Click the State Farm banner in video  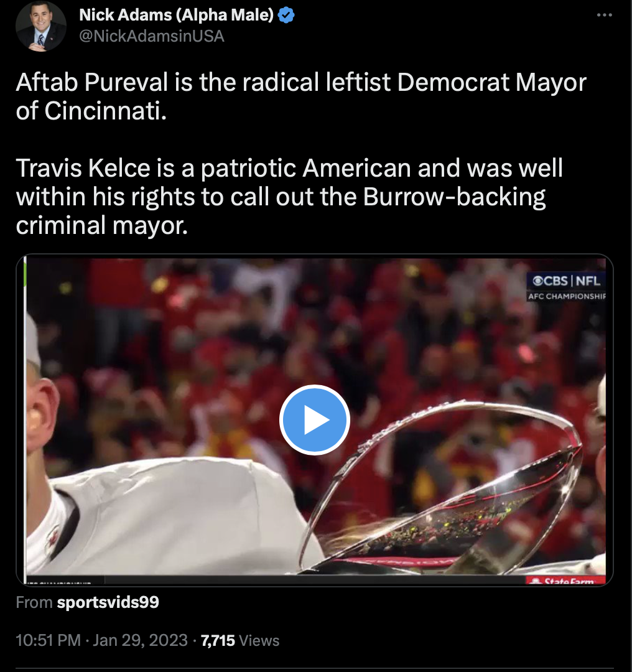tap(565, 581)
